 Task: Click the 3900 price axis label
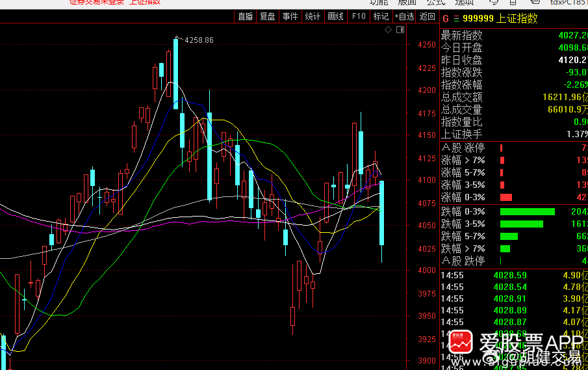tap(427, 361)
